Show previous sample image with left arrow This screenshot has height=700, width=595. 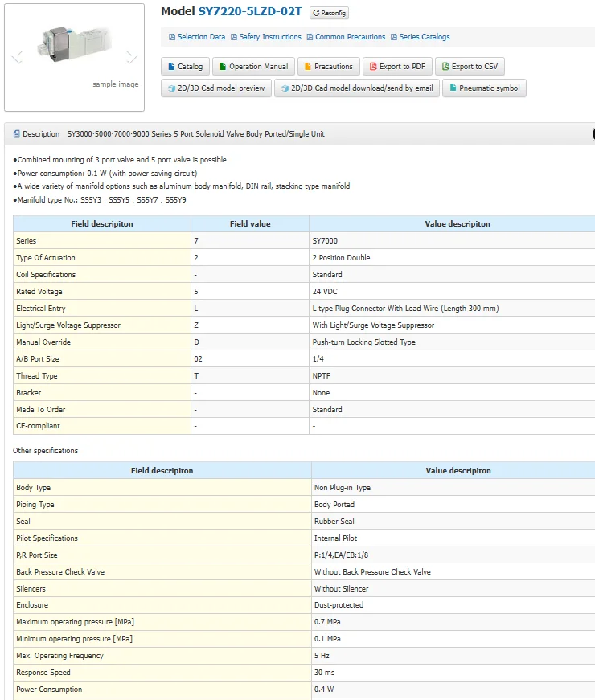tap(17, 57)
